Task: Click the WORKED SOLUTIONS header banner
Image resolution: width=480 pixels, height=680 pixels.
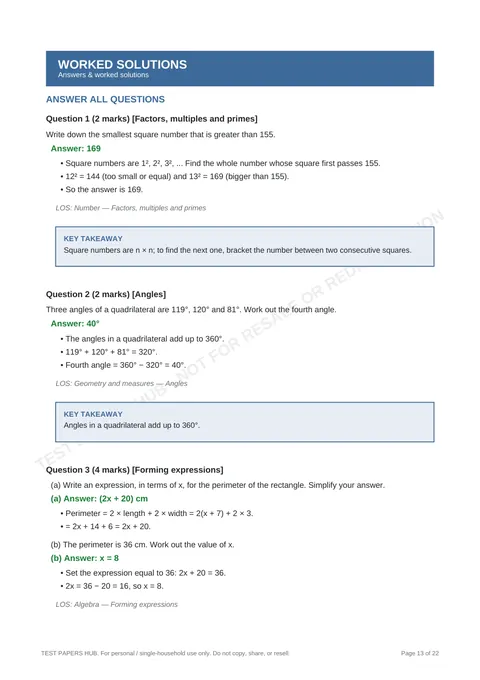Action: (x=240, y=69)
